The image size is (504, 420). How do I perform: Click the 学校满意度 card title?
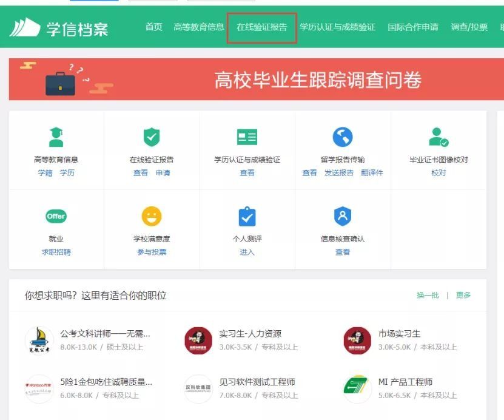(152, 239)
